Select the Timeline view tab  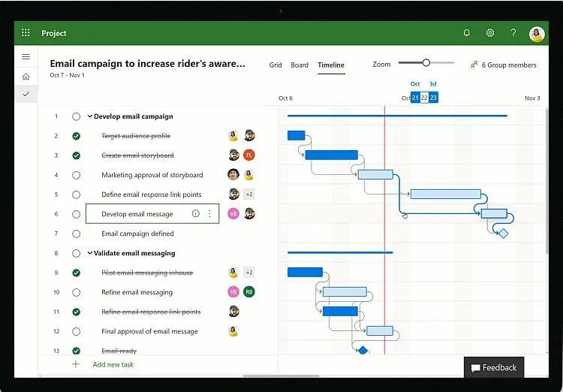[x=331, y=65]
